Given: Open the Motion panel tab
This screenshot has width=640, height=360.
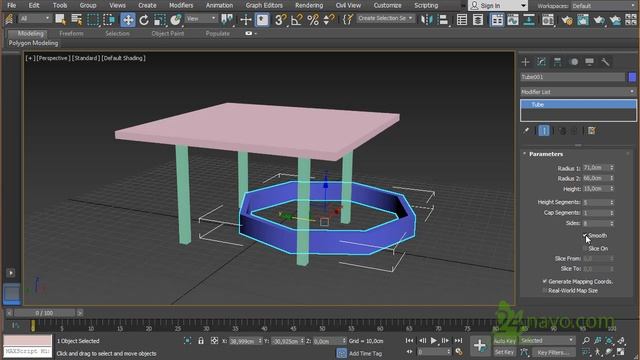Looking at the screenshot, I should tap(574, 62).
